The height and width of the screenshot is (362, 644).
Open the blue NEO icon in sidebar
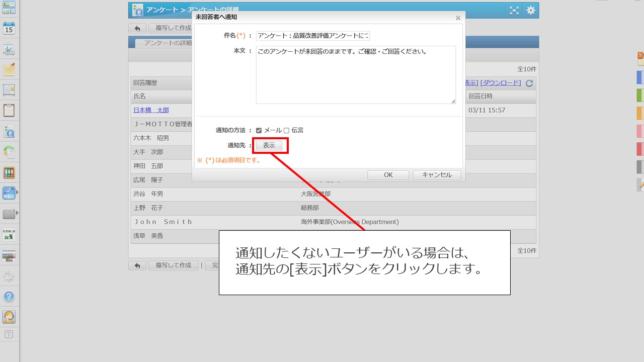9,193
